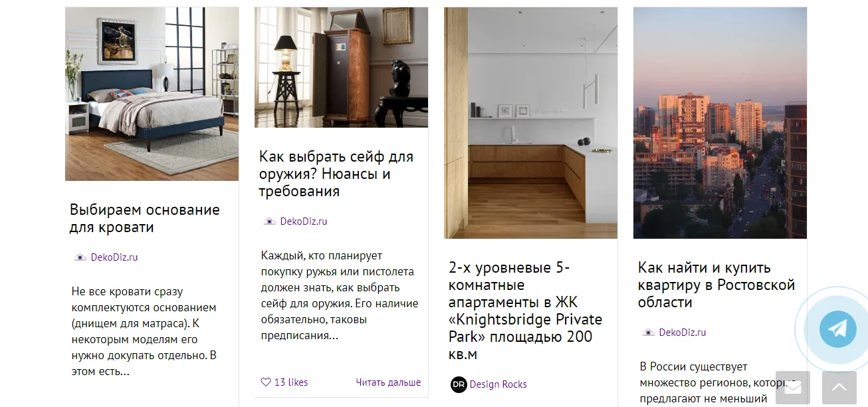Click the Design Rocks author link
Viewport: 868px width, 407px height.
498,384
